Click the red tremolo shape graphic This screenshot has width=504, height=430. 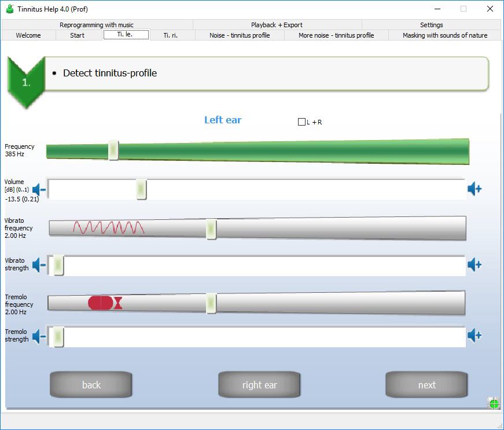point(105,303)
